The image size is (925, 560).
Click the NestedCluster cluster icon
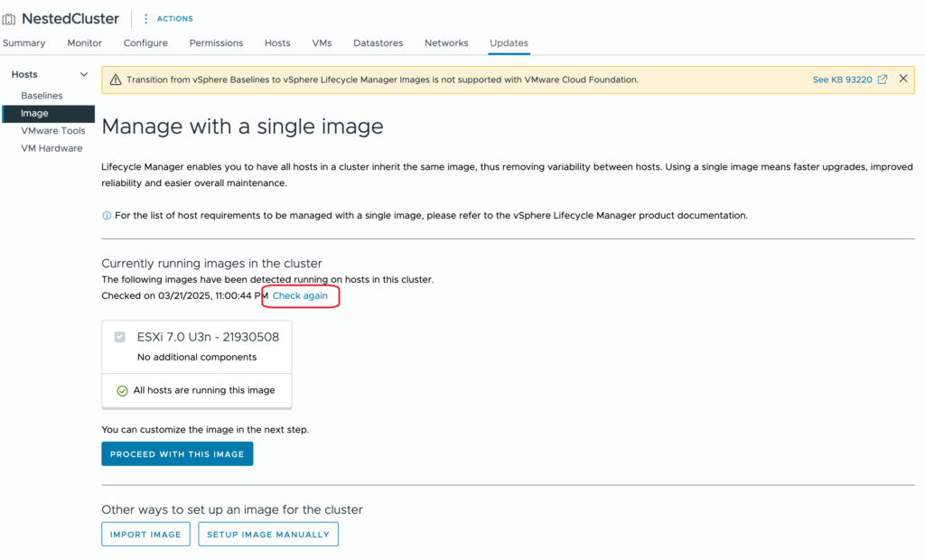(10, 18)
